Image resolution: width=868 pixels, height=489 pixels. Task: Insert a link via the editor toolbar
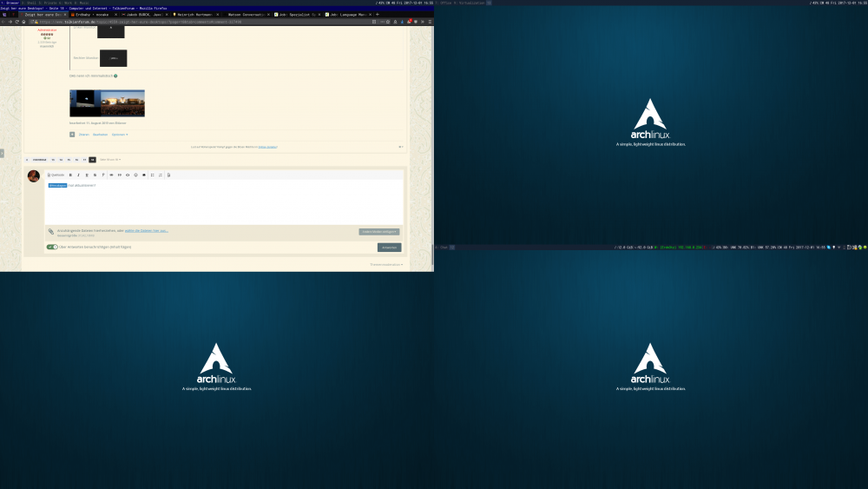pos(111,175)
